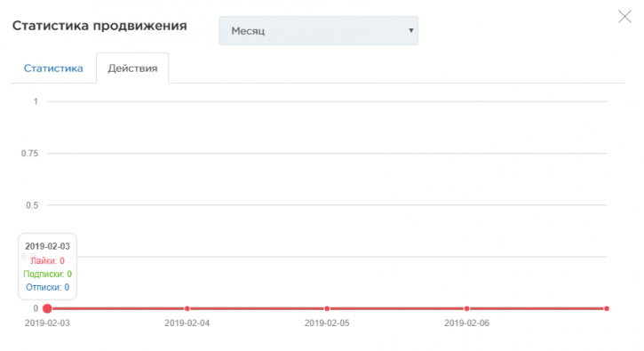This screenshot has width=644, height=351.
Task: Click the 0.75 y-axis label
Action: tap(29, 154)
